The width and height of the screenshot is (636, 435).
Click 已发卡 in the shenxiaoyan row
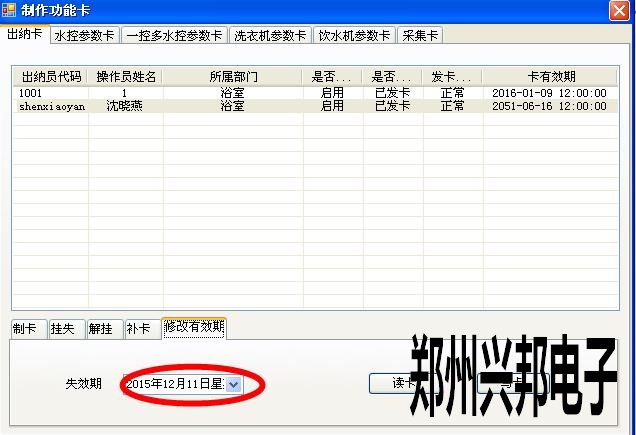[x=392, y=106]
